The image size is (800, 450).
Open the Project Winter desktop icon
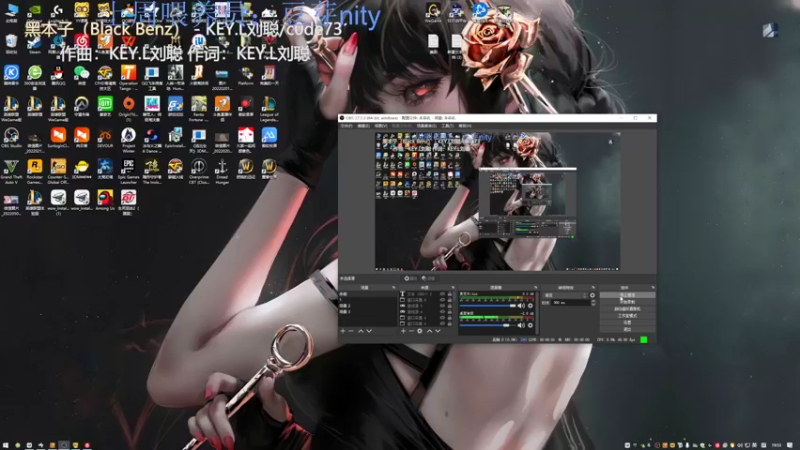tap(128, 140)
